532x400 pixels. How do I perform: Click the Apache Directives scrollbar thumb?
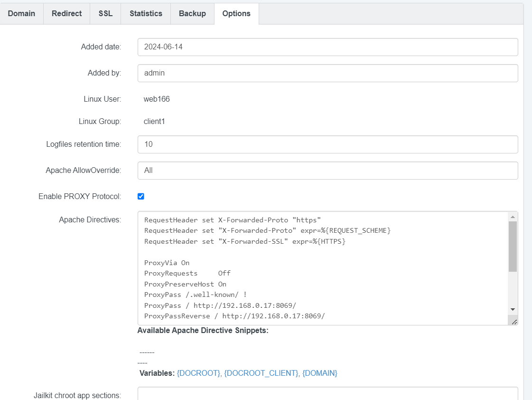point(513,246)
